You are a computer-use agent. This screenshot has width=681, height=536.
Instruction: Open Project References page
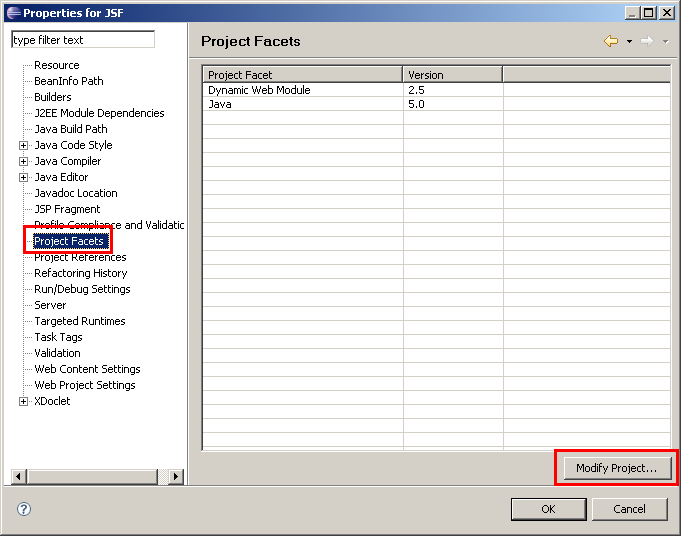(80, 257)
